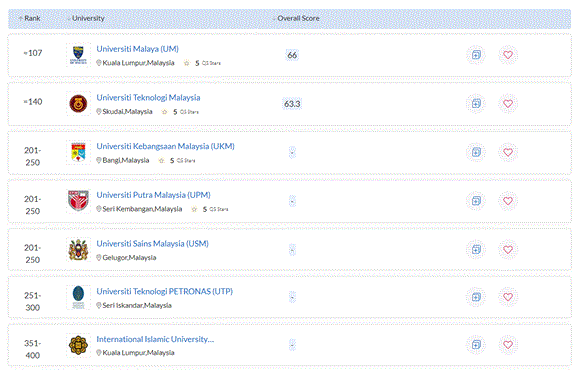
Task: Open Universiti Putra Malaysia (UPM) link
Action: click(154, 195)
